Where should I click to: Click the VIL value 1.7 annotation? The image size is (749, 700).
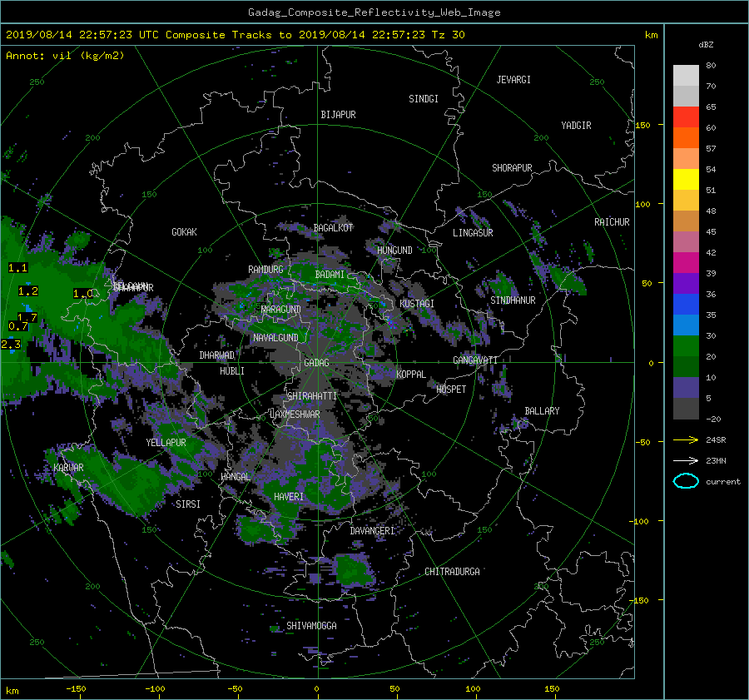point(27,317)
